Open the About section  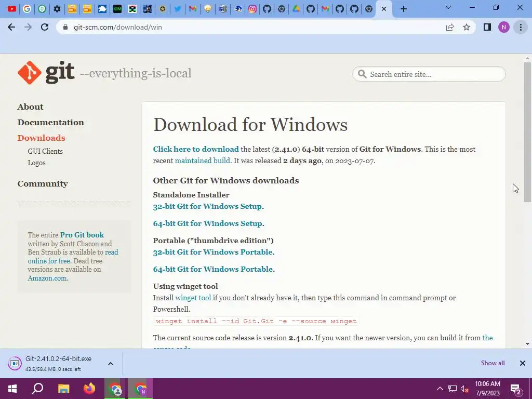30,107
